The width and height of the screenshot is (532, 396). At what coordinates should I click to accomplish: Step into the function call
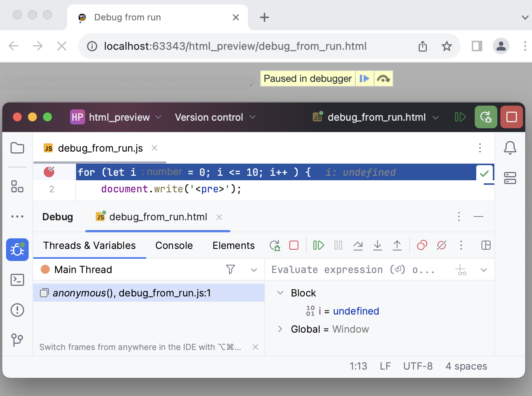click(378, 245)
